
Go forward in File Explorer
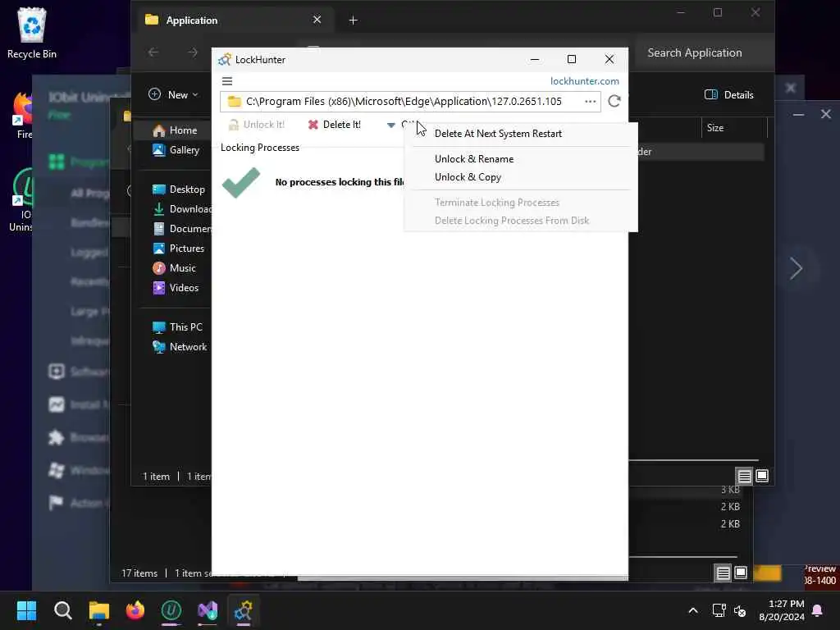pyautogui.click(x=193, y=52)
